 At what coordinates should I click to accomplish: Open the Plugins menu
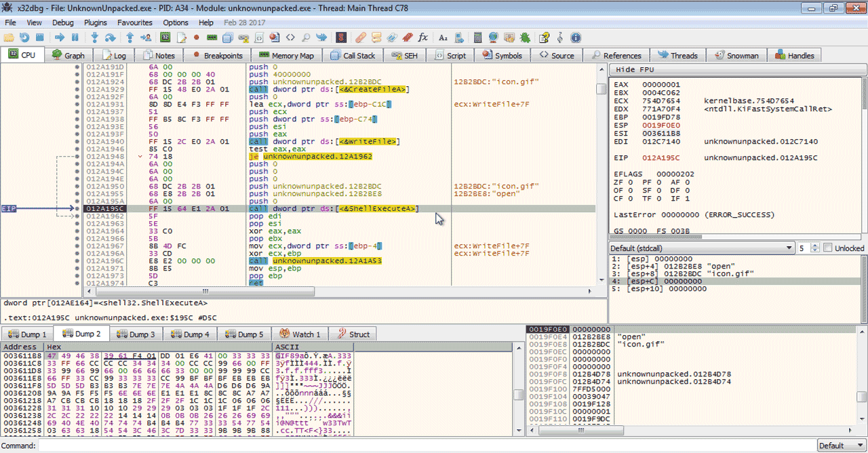[96, 22]
